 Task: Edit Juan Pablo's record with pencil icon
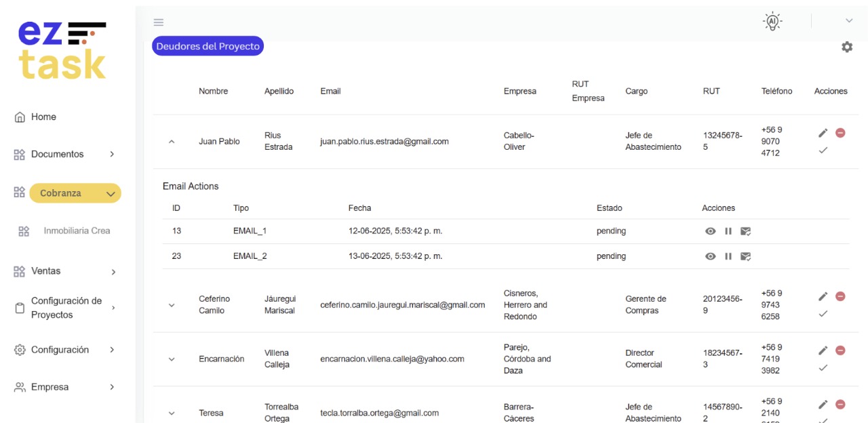823,133
